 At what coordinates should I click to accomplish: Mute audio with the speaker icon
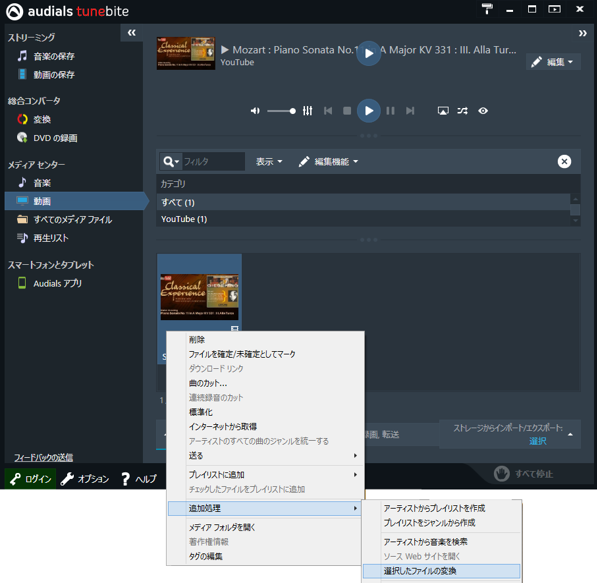[255, 111]
